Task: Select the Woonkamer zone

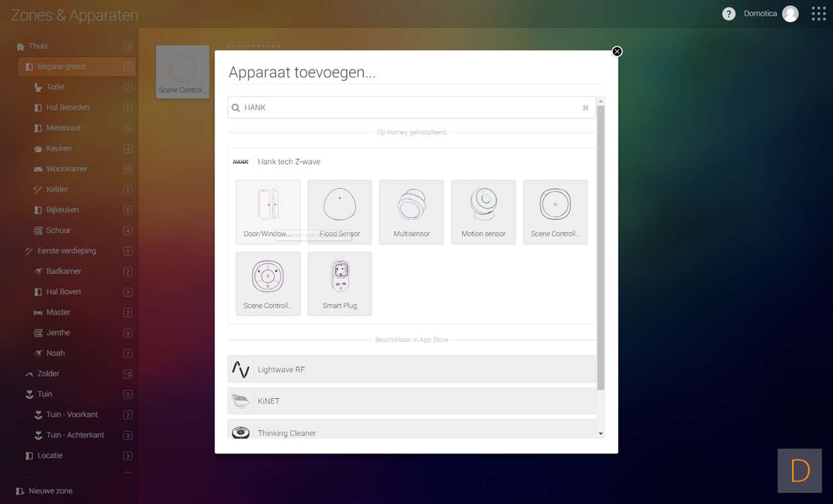Action: [x=67, y=169]
